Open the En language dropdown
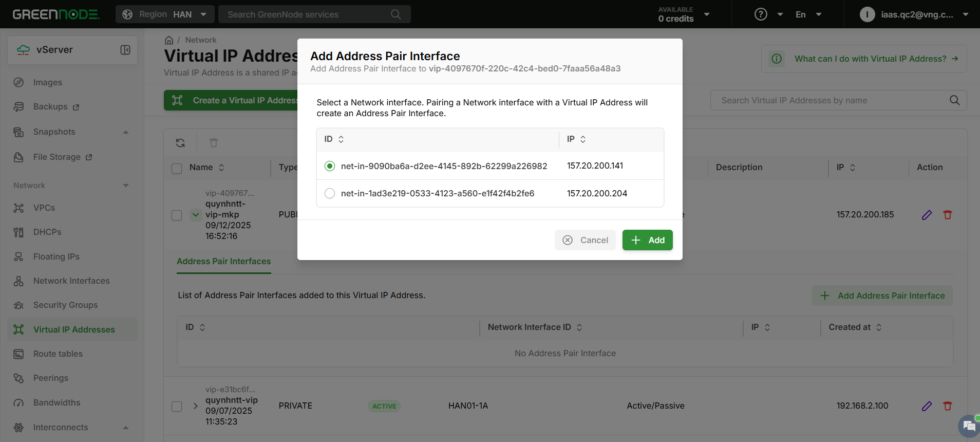 tap(808, 14)
